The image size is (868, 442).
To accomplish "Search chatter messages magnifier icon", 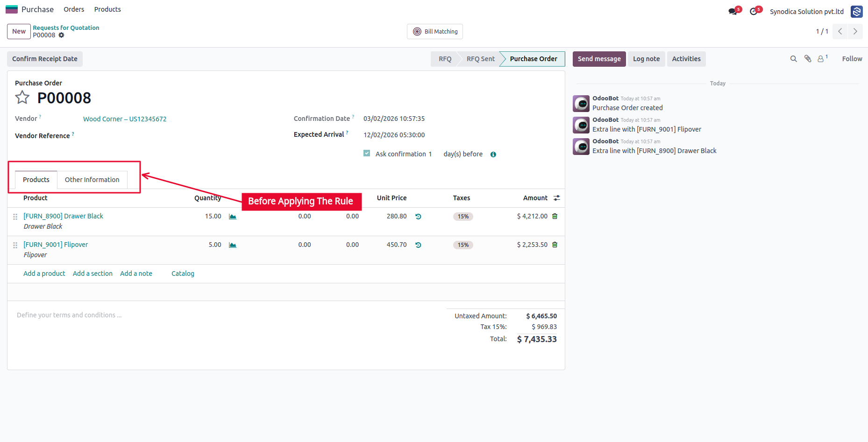I will coord(793,59).
